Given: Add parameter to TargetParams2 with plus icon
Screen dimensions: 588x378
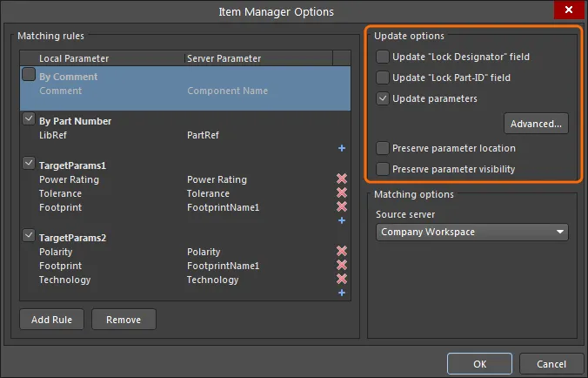Looking at the screenshot, I should [x=342, y=293].
